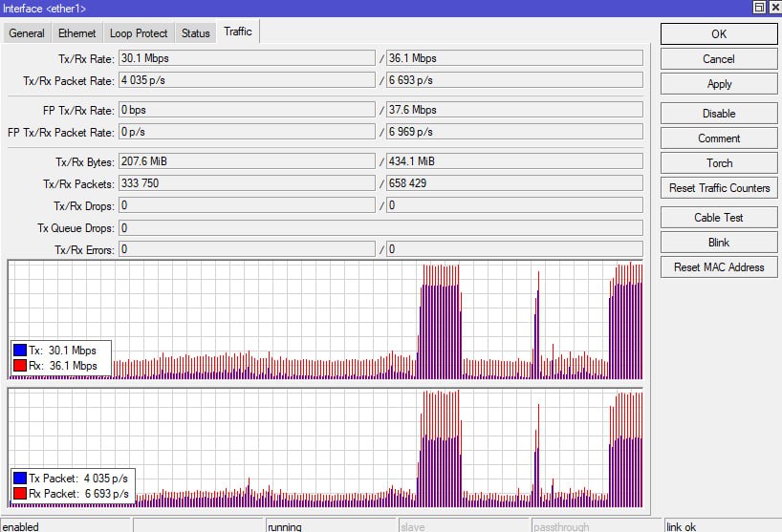Click the Tx Packet Rate field 4 035 p/s
782x532 pixels.
point(247,80)
